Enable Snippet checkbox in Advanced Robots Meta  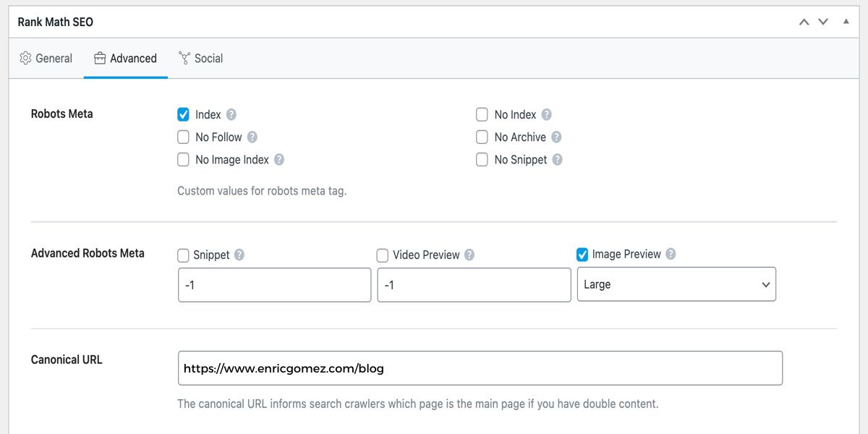(x=184, y=255)
